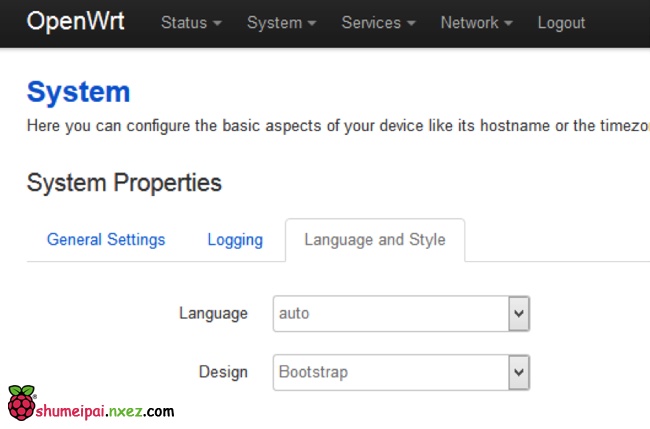Click the Design field label
This screenshot has width=650, height=429.
tap(223, 372)
